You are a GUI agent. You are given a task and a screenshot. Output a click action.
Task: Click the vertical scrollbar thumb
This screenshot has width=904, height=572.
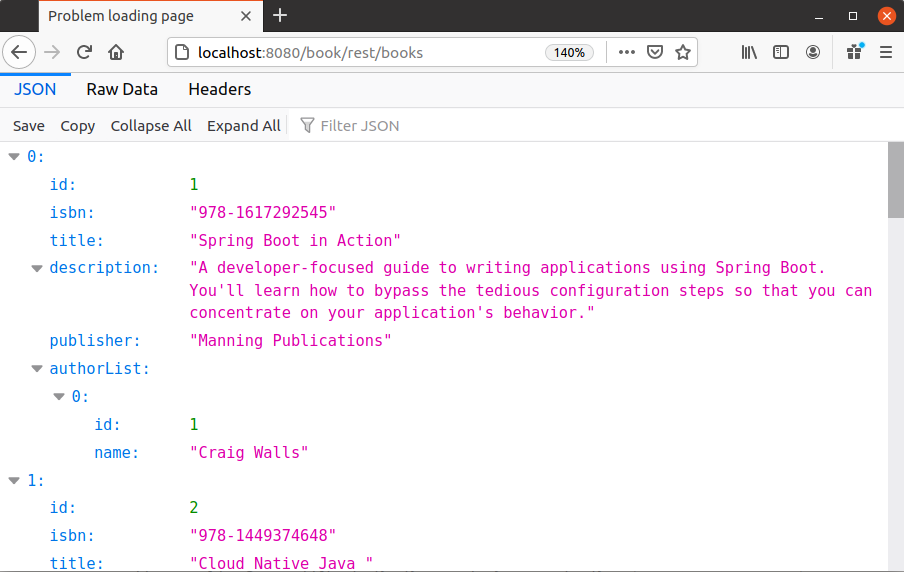click(896, 180)
